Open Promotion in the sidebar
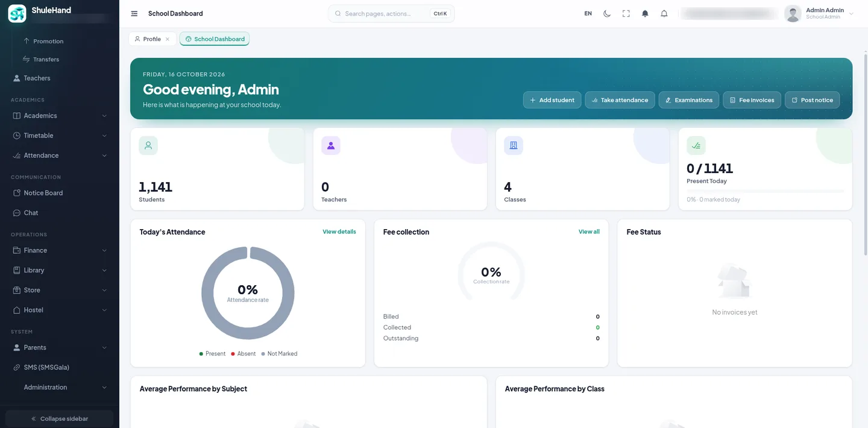This screenshot has height=428, width=868. [x=48, y=41]
